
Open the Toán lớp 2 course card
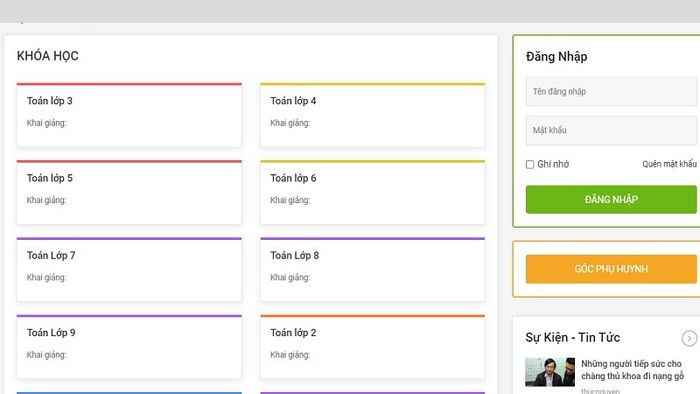point(372,347)
